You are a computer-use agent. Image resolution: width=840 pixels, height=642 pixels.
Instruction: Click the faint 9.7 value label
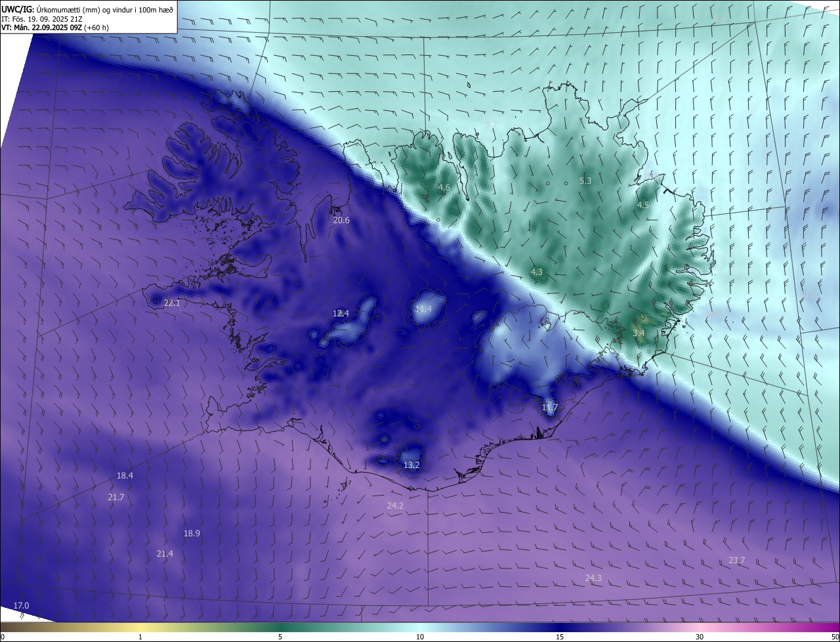pos(491,124)
